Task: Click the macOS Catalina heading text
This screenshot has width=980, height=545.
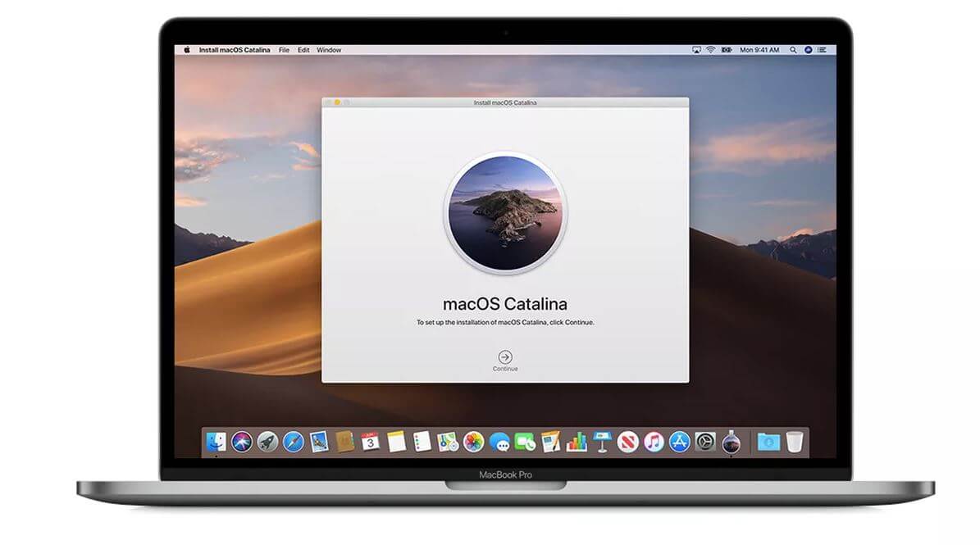Action: 505,304
